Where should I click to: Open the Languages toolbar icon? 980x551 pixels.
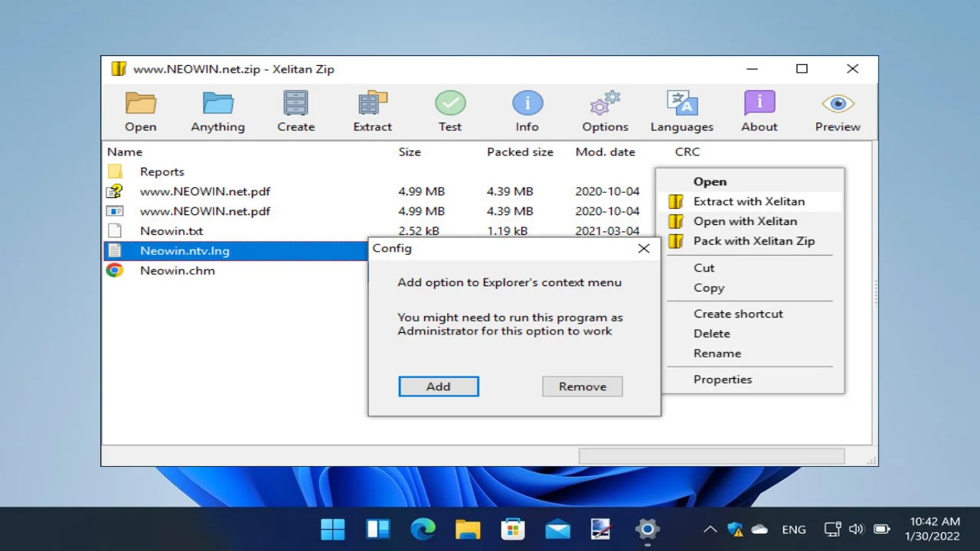(x=682, y=103)
